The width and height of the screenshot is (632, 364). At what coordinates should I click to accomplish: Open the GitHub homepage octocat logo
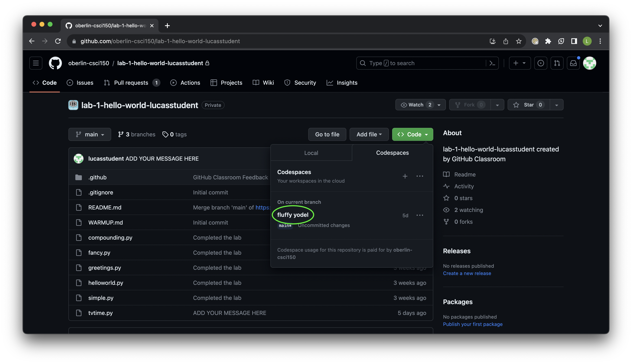[55, 63]
